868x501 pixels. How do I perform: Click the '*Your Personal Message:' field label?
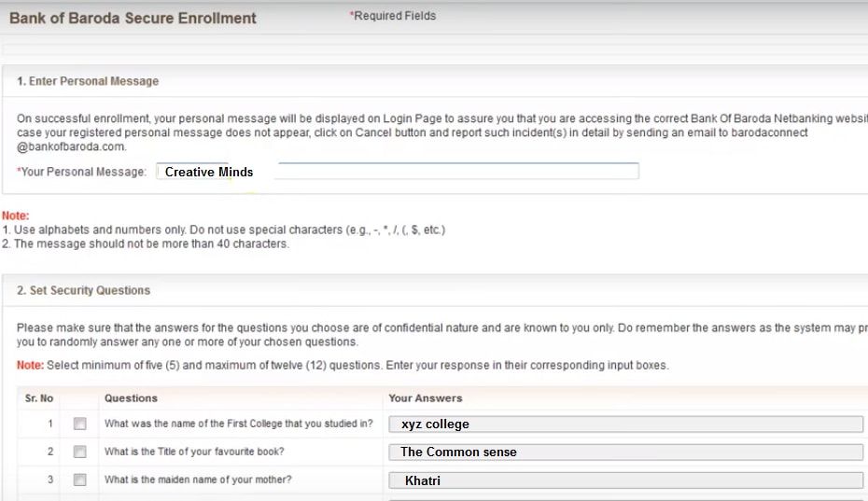pos(82,173)
